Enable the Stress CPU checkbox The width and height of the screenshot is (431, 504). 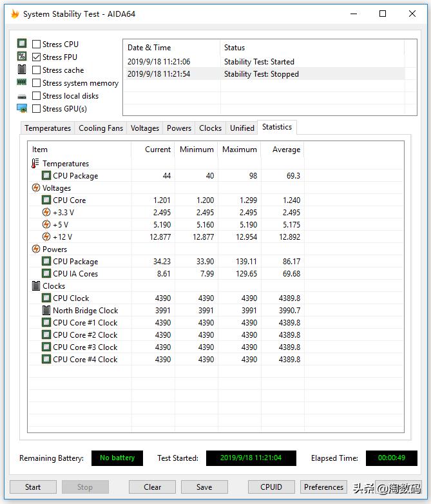click(37, 44)
